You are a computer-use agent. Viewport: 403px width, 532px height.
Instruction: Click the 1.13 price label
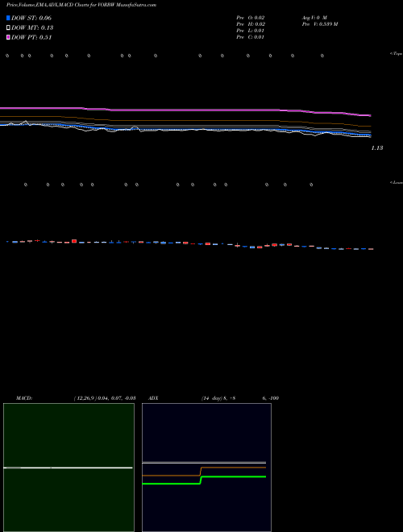(377, 148)
